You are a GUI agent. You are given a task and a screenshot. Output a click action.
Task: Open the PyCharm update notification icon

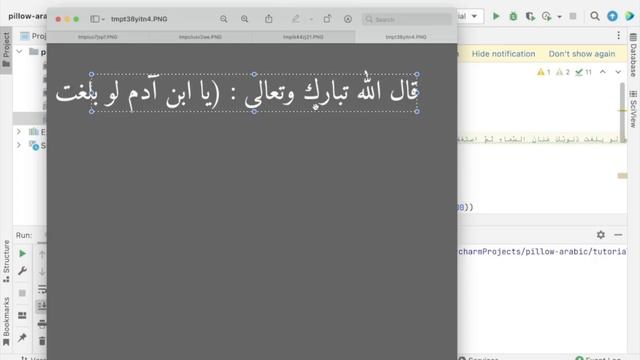(x=612, y=16)
